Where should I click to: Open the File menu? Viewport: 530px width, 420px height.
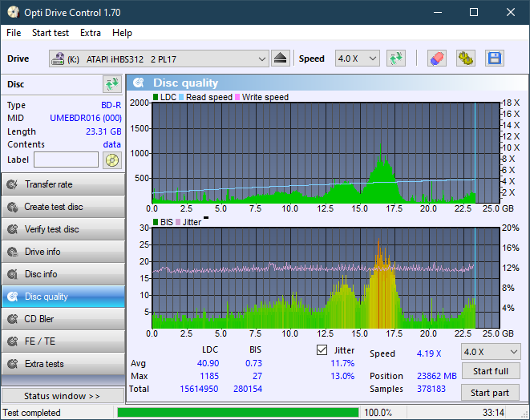14,33
